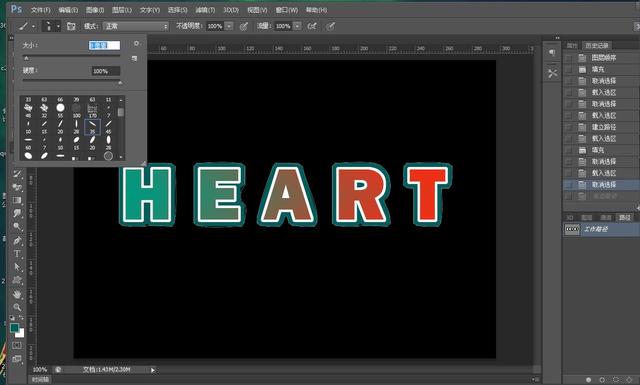Screen dimensions: 640x385
Task: Select the Eraser tool
Action: (x=17, y=187)
